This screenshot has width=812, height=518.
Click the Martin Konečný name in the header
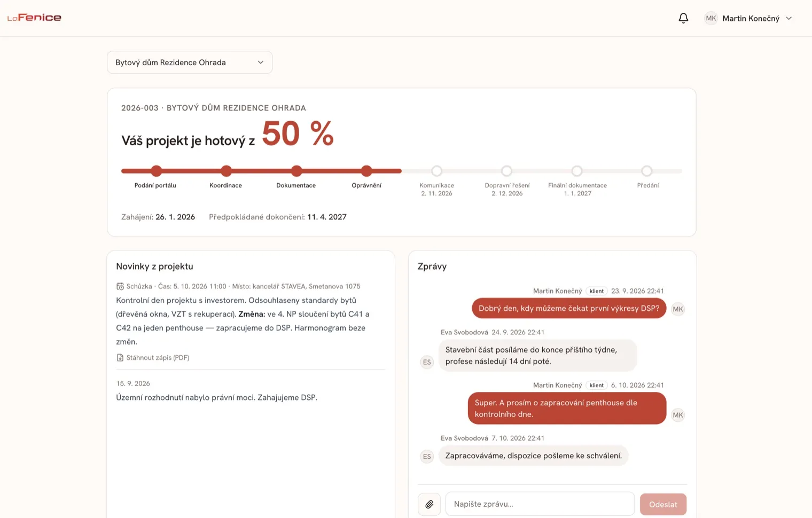tap(751, 18)
